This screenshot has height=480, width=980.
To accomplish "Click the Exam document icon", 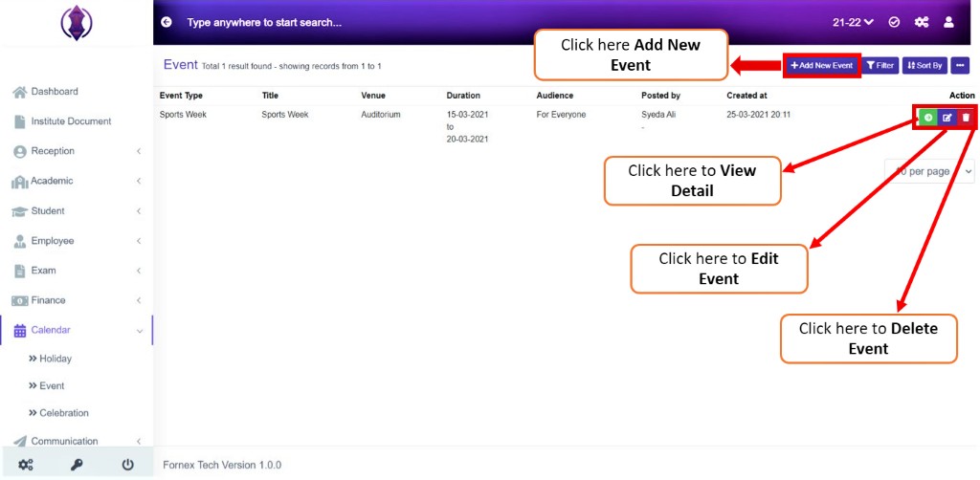I will click(x=19, y=271).
